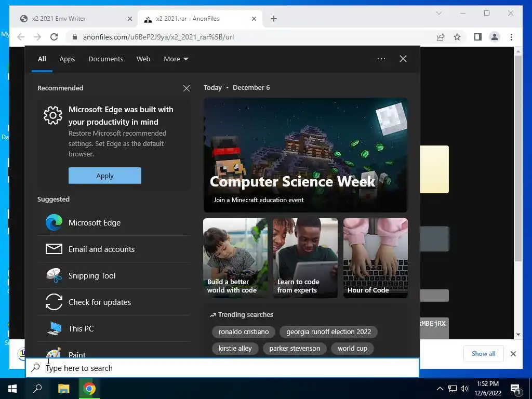532x399 pixels.
Task: Search trending world cup
Action: (352, 349)
